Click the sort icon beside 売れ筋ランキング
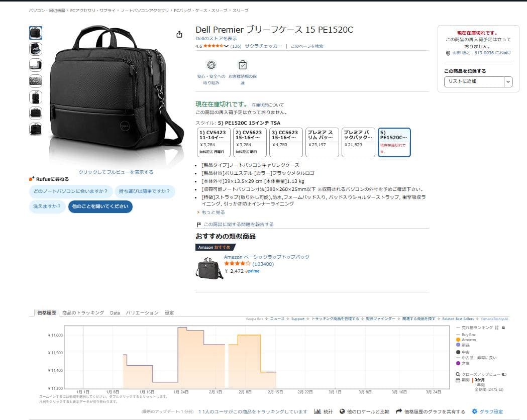Screen dimensions: 527x420 tap(497, 328)
